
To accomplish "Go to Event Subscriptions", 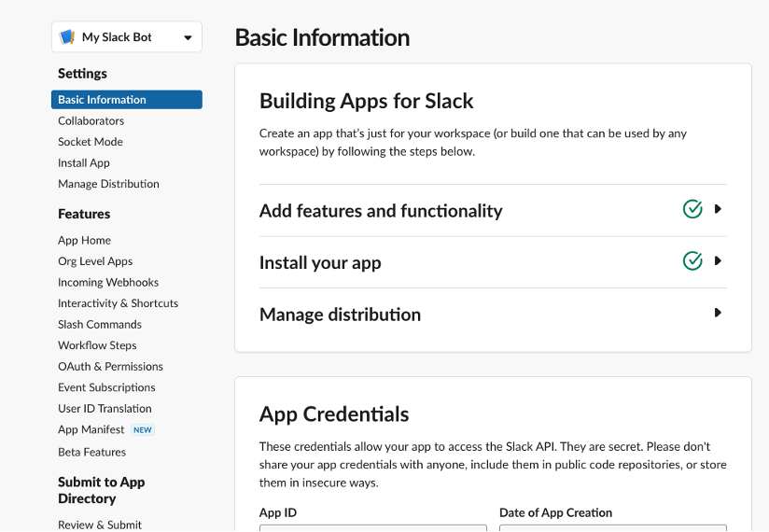I will pos(106,387).
